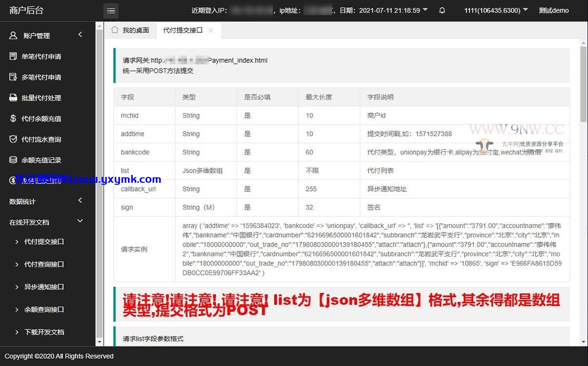Click chevron beside 余额查询接口 sidebar item
588x366 pixels.
17,309
